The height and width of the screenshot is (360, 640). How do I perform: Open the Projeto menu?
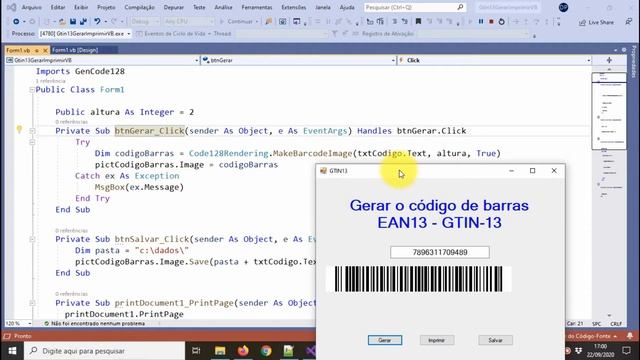[x=106, y=7]
